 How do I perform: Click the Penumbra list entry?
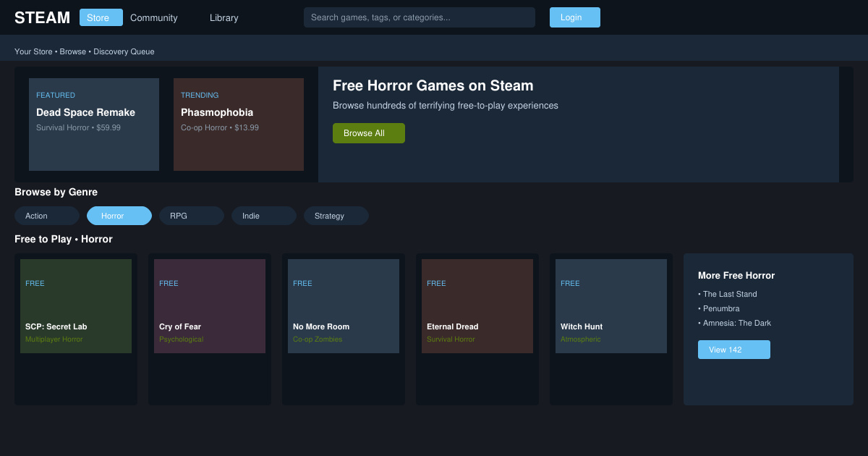point(719,308)
